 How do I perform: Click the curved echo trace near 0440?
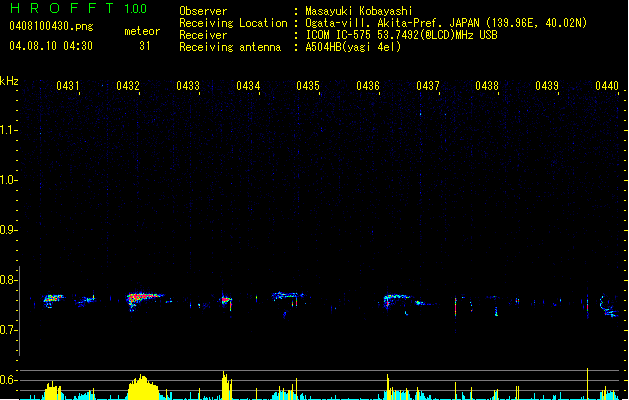pos(609,307)
